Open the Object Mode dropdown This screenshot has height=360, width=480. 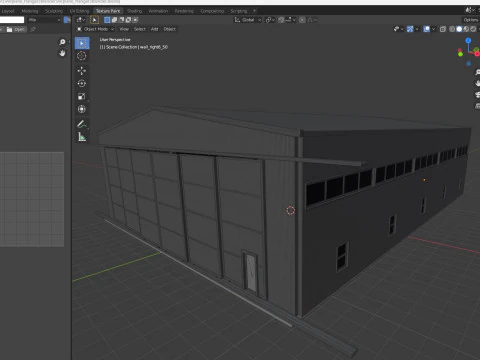(95, 29)
